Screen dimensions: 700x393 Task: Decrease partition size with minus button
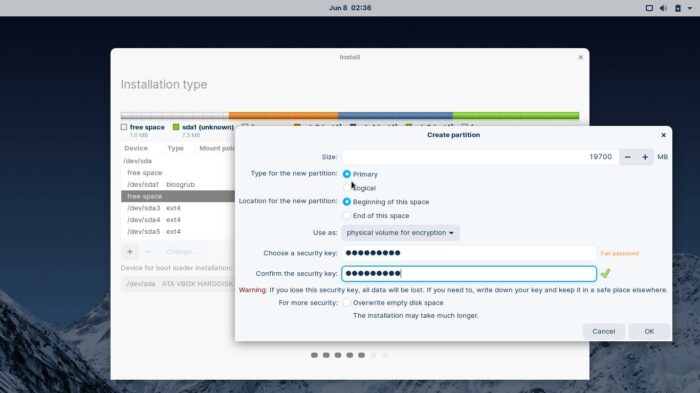(628, 157)
